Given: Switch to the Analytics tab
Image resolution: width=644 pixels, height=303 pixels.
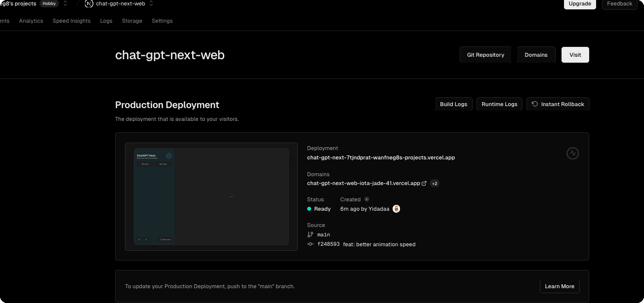Looking at the screenshot, I should [x=31, y=21].
